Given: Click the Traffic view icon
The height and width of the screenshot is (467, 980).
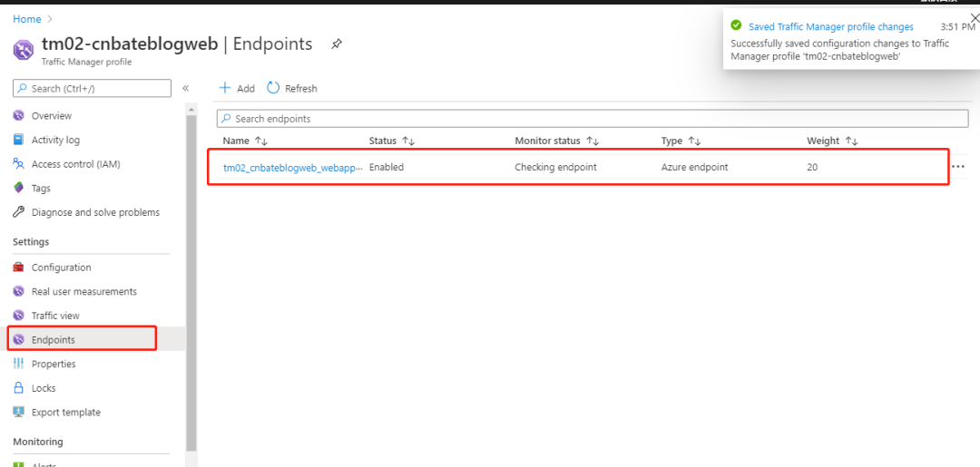Looking at the screenshot, I should pyautogui.click(x=19, y=316).
